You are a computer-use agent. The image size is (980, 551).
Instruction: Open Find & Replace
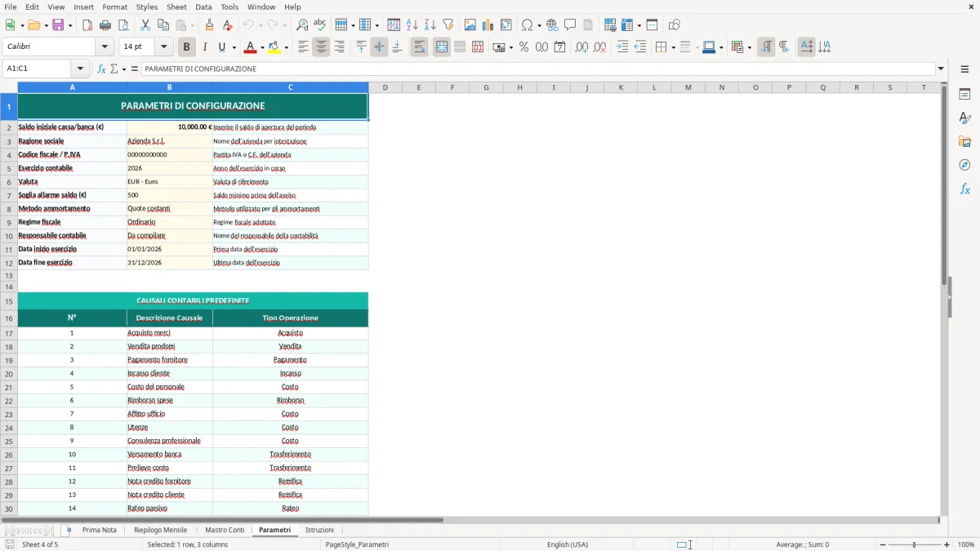point(302,25)
